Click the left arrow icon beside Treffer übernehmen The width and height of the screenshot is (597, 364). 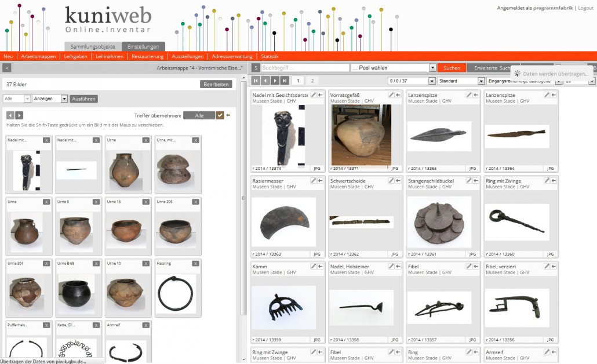point(228,115)
